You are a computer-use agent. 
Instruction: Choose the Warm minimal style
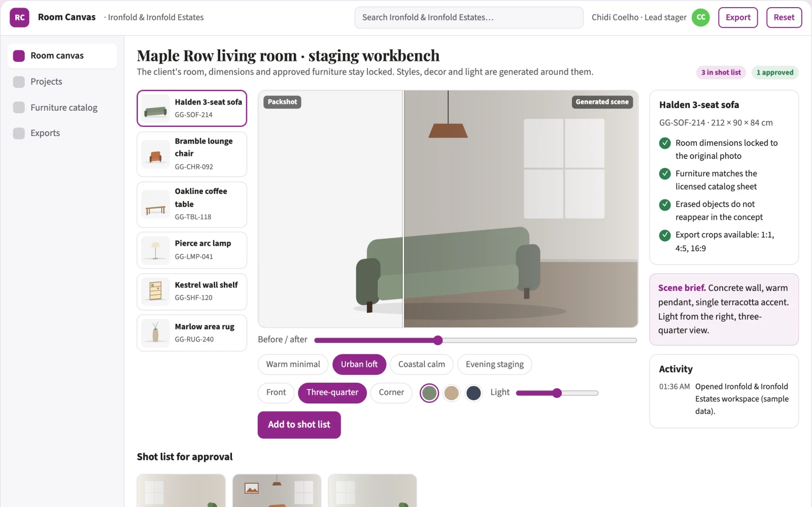(x=293, y=364)
